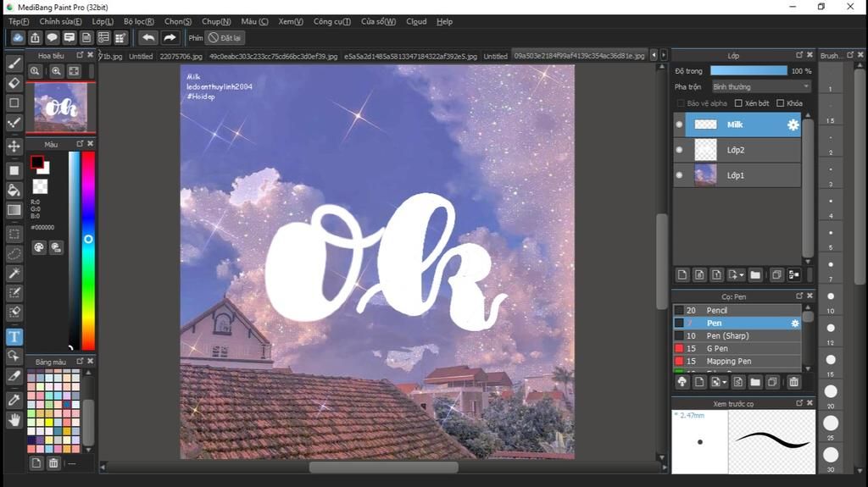This screenshot has height=487, width=868.
Task: Delete color swatch in palette panel
Action: click(x=53, y=462)
